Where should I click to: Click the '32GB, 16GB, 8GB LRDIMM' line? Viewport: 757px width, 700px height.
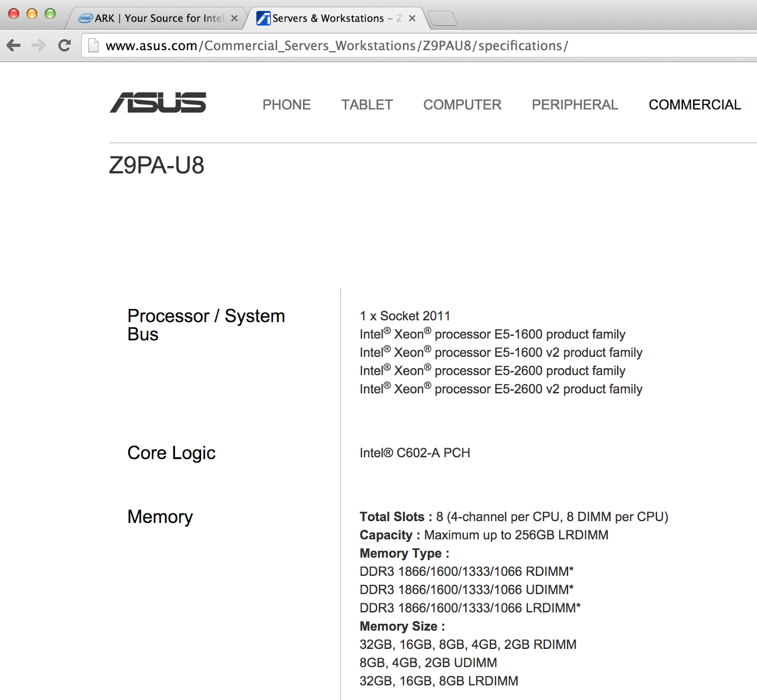click(x=439, y=681)
